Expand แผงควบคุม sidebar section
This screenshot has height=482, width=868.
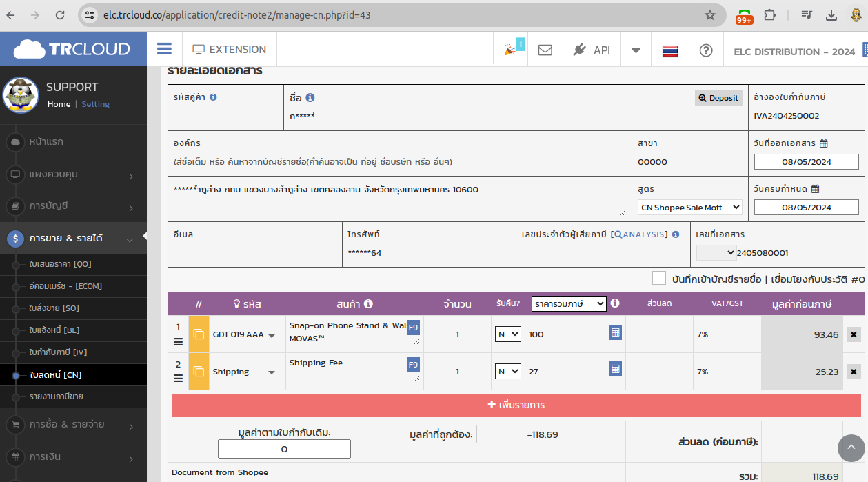coord(73,174)
